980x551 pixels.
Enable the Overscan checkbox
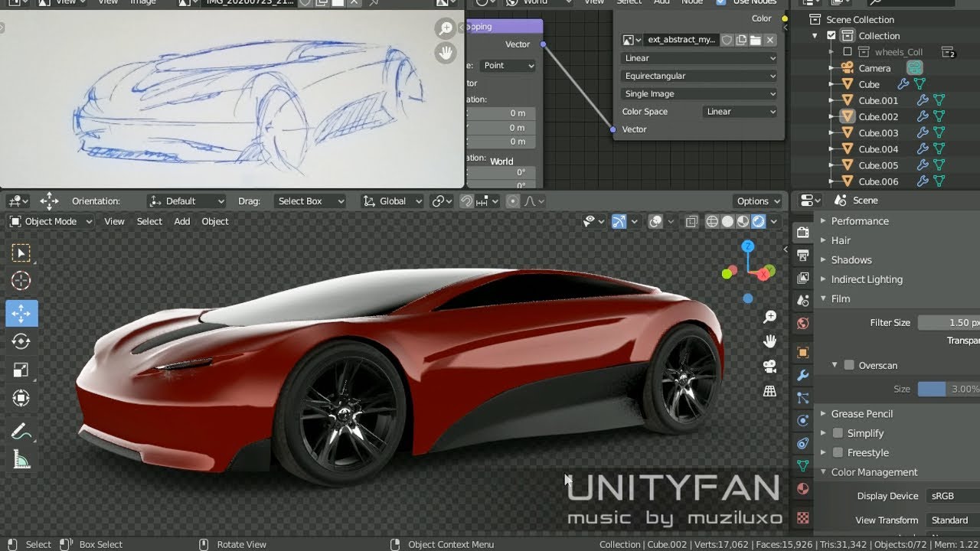click(x=849, y=365)
